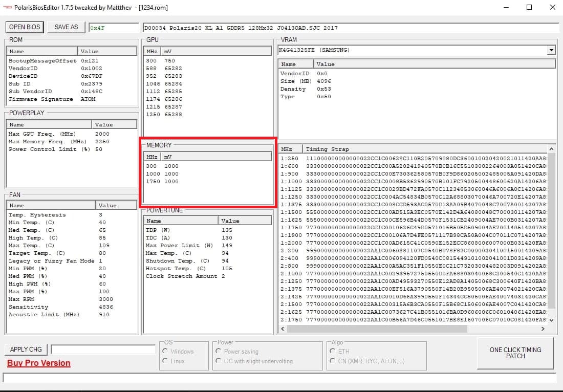Click the APPLY CHG button
Viewport: 563px width, 392px height.
click(x=26, y=350)
